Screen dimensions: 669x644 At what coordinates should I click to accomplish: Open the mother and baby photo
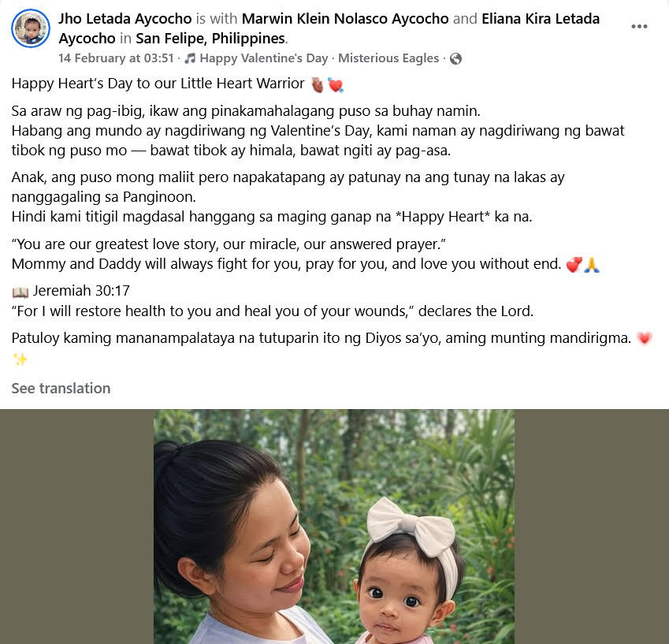click(334, 527)
